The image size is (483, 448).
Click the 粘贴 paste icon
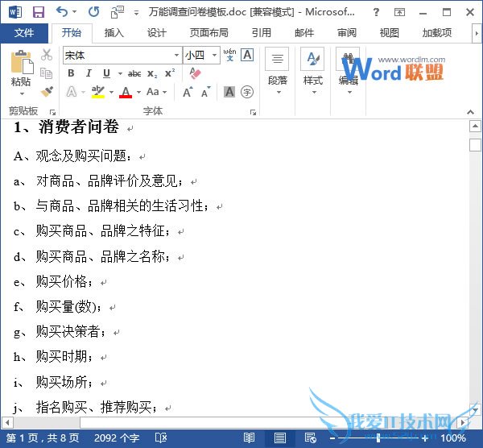(21, 62)
